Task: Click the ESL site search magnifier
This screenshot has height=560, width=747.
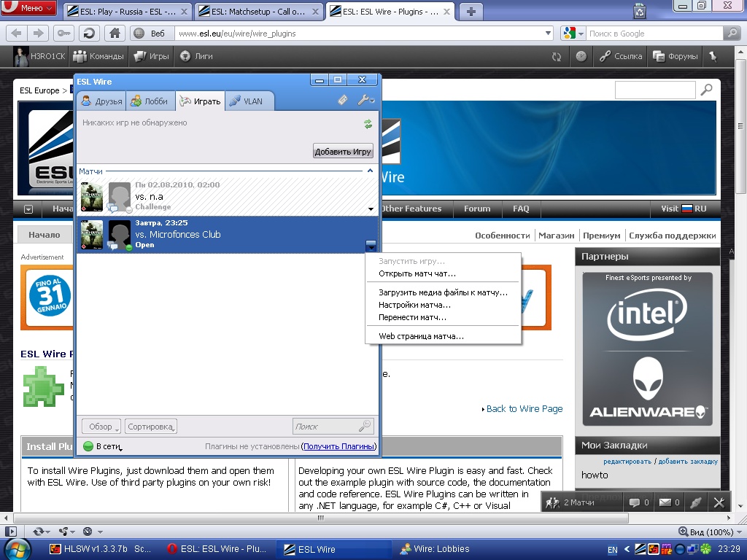Action: [706, 90]
